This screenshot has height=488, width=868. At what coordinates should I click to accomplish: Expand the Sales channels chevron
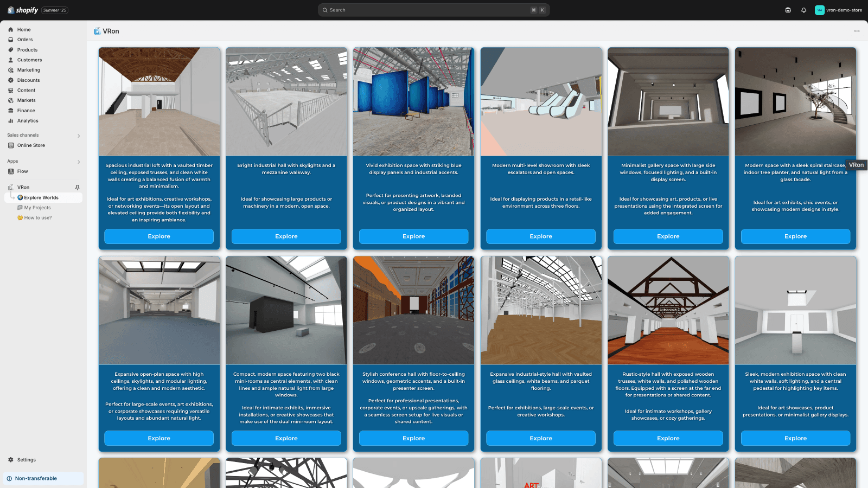(79, 136)
